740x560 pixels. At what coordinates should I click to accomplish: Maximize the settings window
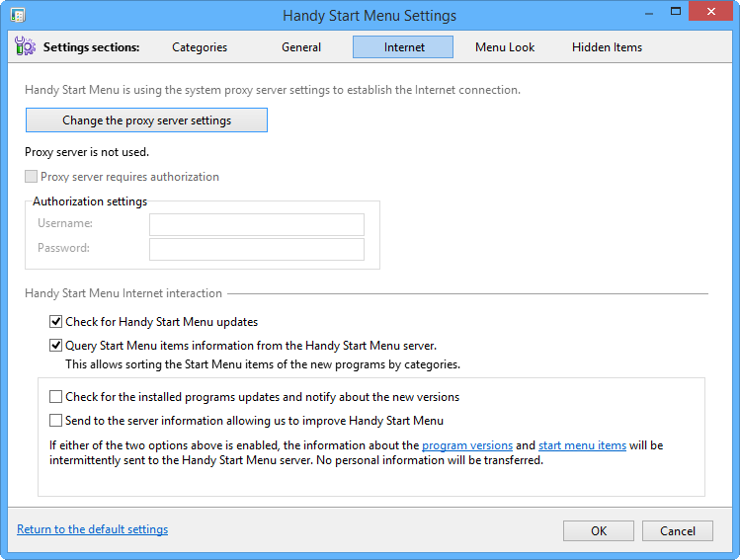tap(676, 11)
